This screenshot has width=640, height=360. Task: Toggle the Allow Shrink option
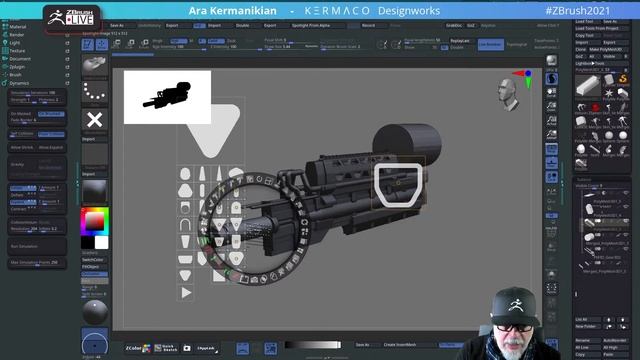22,147
